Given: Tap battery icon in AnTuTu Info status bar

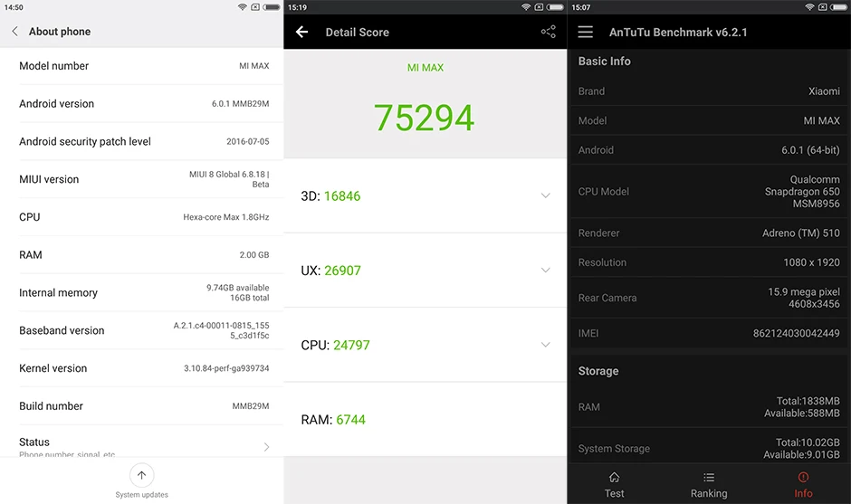Looking at the screenshot, I should 839,7.
